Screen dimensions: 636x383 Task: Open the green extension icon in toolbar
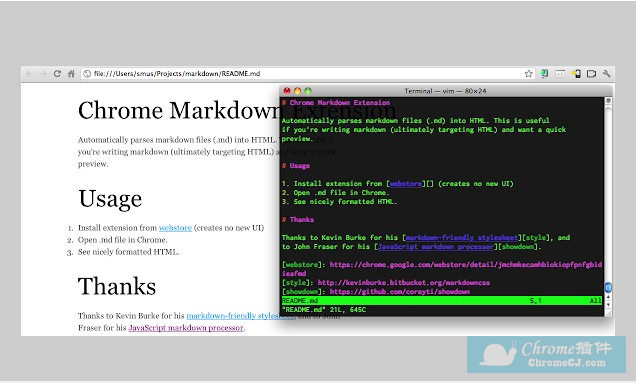click(544, 74)
